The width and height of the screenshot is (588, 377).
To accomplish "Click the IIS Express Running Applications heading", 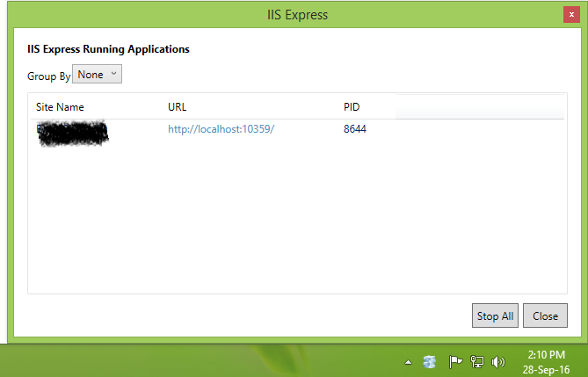I will tap(108, 49).
